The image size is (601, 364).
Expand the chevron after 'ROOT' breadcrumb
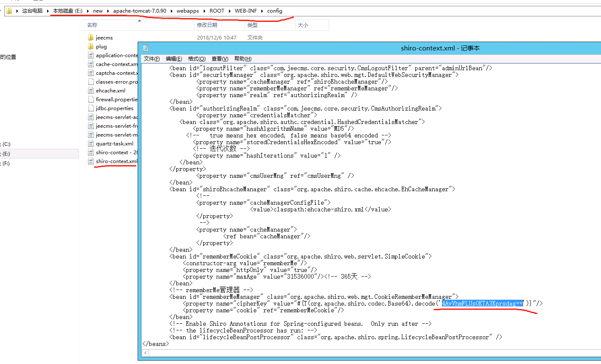coord(230,11)
